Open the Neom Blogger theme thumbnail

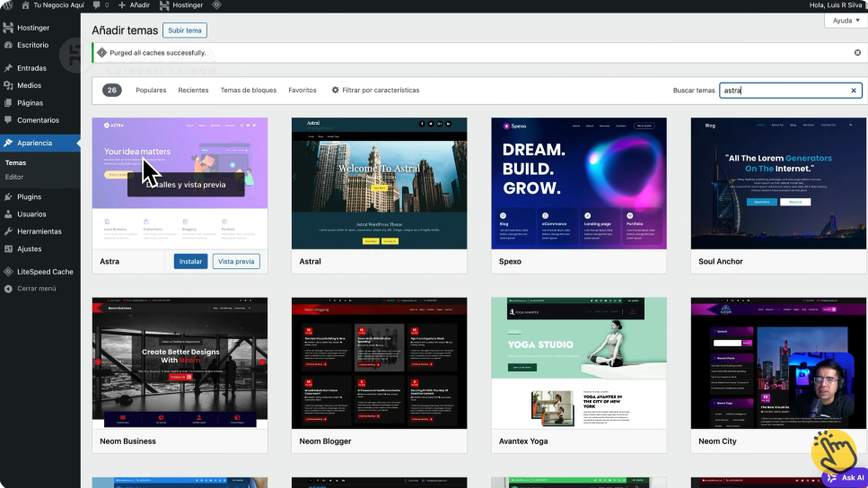379,363
